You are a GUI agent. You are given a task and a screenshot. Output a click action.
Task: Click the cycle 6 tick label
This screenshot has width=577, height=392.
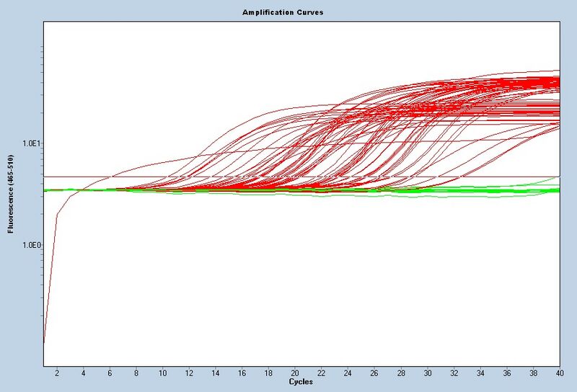pos(110,374)
